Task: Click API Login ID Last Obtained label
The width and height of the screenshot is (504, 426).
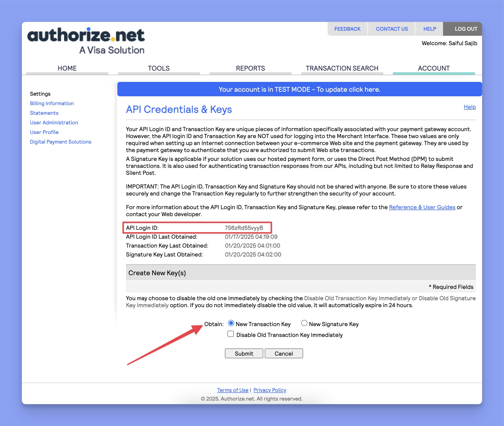Action: [x=162, y=237]
